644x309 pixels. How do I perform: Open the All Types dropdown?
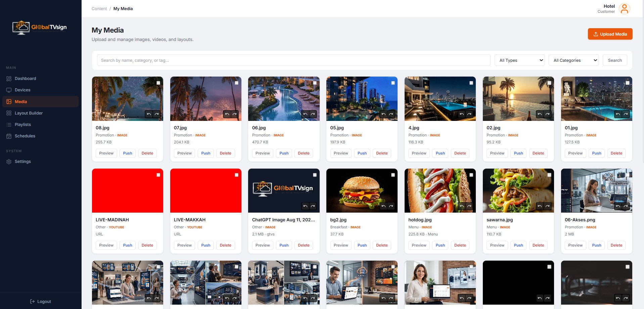pyautogui.click(x=520, y=60)
